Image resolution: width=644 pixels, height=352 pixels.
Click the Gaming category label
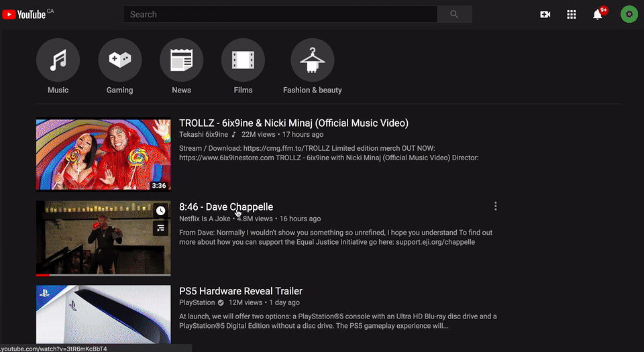(119, 90)
